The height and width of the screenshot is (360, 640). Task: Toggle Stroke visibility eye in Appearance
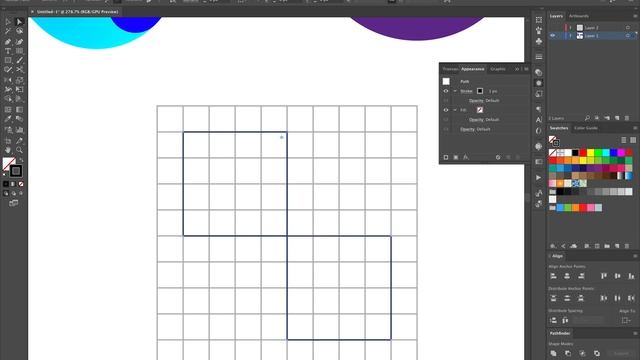pos(446,91)
